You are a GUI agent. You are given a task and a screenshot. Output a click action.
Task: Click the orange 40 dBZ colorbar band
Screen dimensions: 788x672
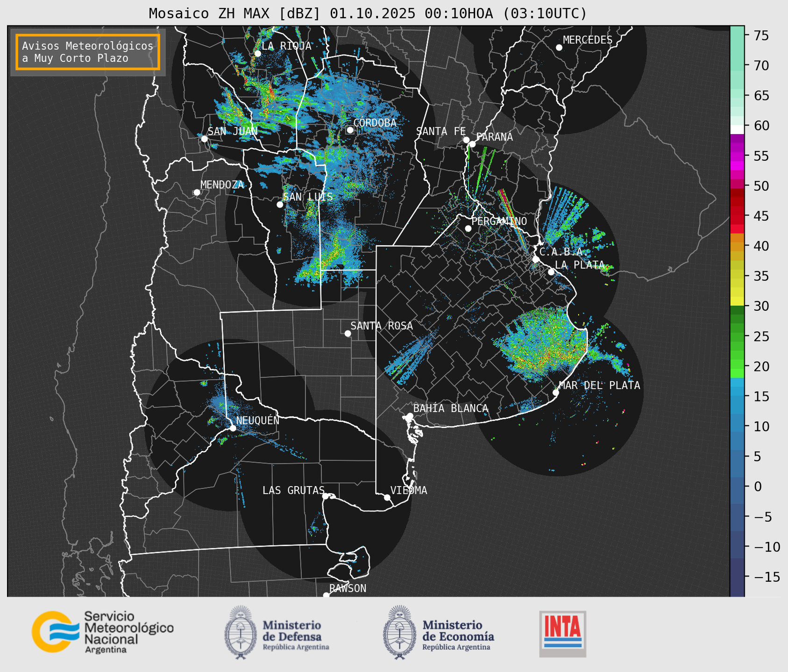737,246
